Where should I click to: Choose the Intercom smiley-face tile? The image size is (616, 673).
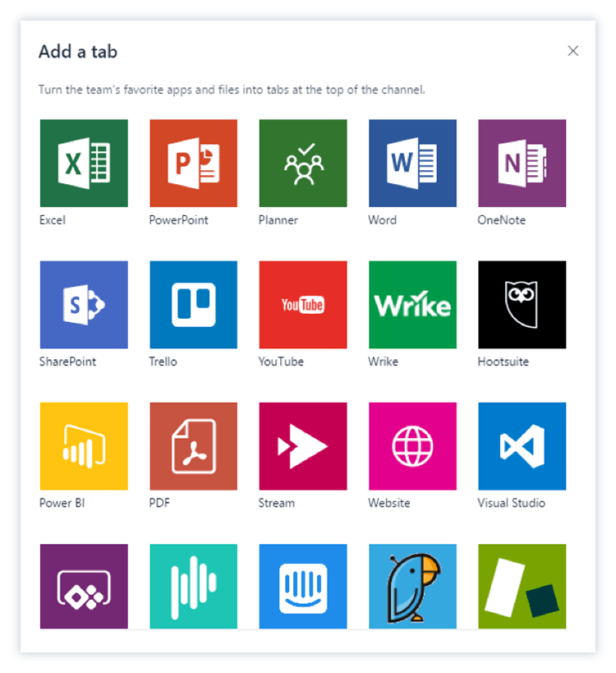(x=303, y=586)
